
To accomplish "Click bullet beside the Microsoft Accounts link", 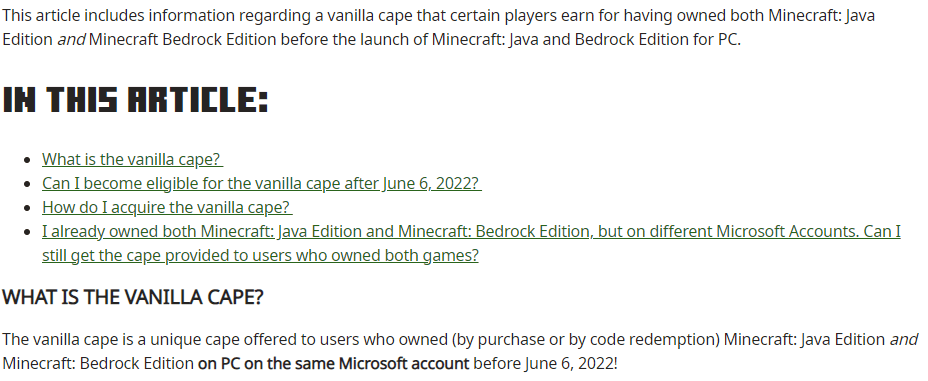I will point(27,232).
